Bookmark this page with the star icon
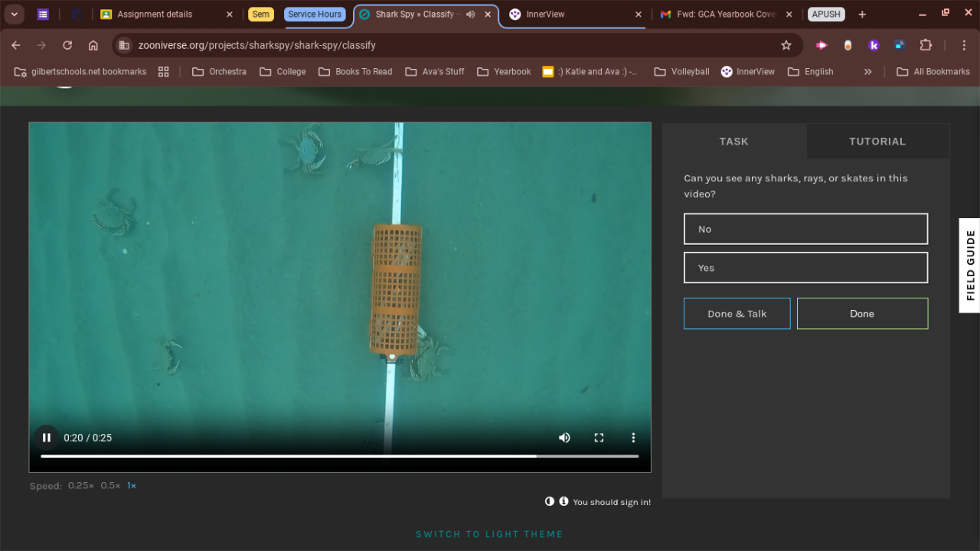Image resolution: width=980 pixels, height=551 pixels. click(786, 45)
